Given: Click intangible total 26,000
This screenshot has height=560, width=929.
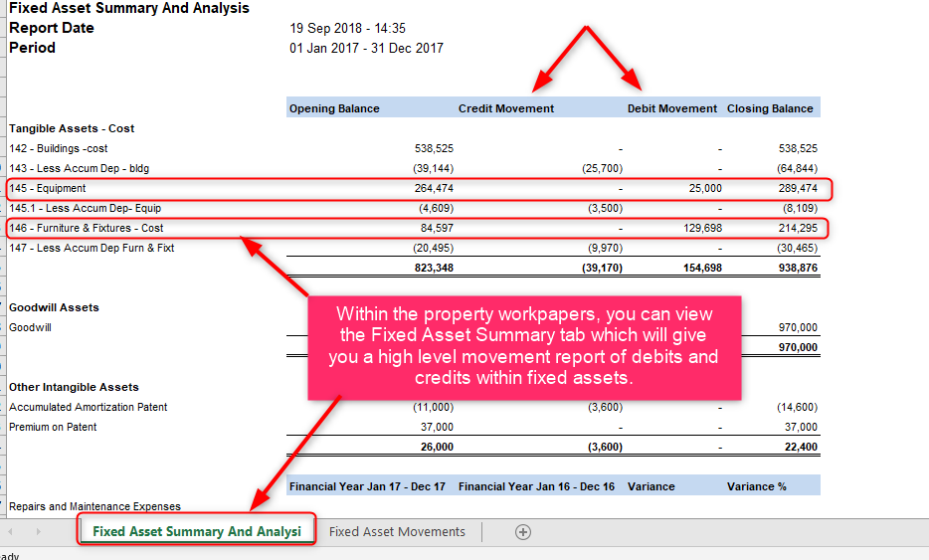Looking at the screenshot, I should click(x=437, y=447).
